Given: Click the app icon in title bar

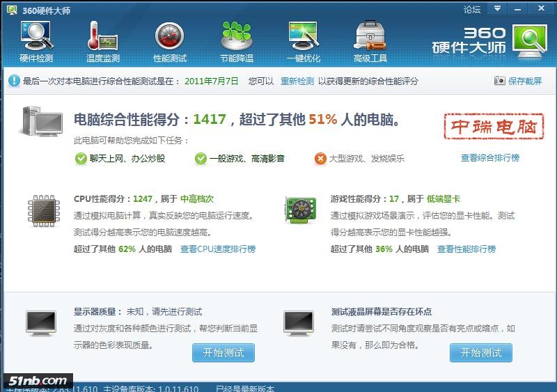Looking at the screenshot, I should [x=12, y=10].
